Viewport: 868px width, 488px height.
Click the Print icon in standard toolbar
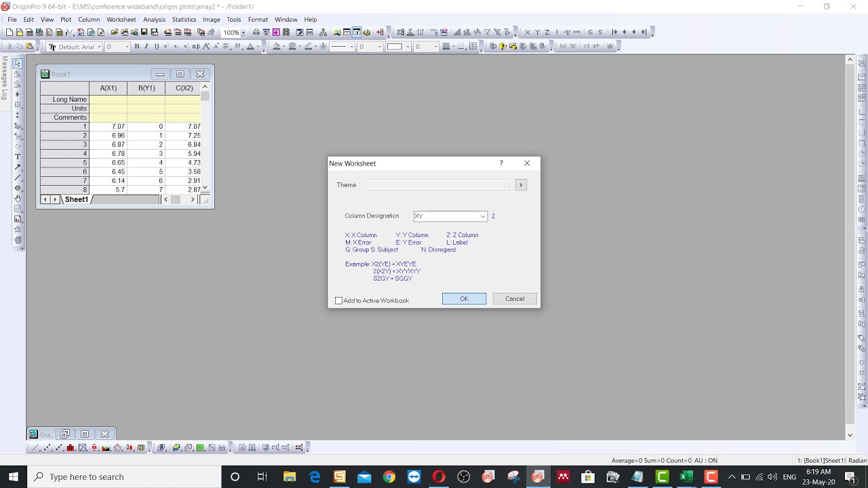(256, 32)
